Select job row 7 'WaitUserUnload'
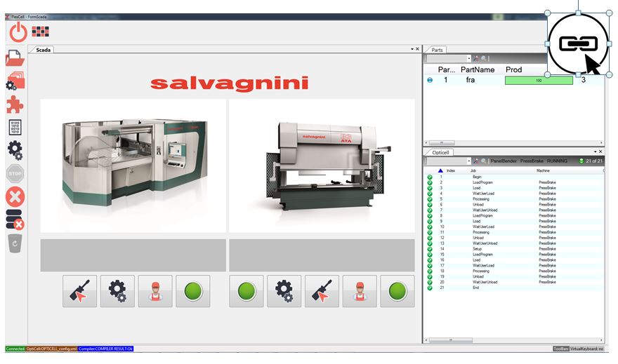Screen dimensions: 618x364 coord(514,210)
